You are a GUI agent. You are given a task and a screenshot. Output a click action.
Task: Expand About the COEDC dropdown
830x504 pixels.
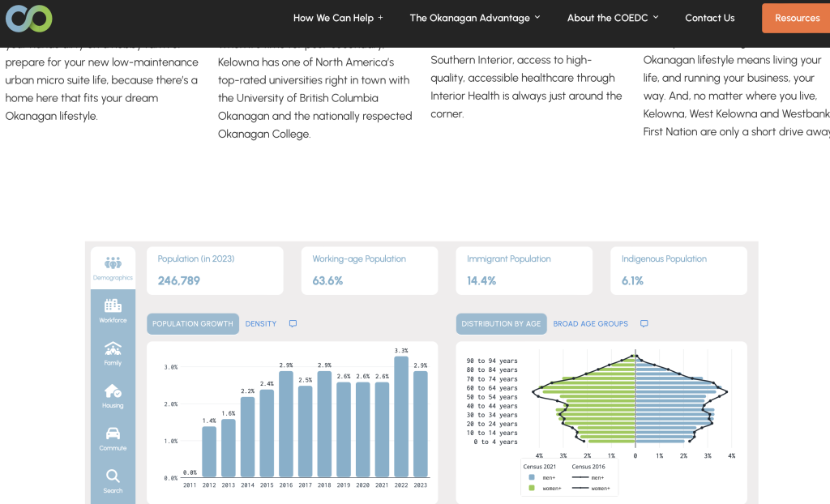point(613,18)
